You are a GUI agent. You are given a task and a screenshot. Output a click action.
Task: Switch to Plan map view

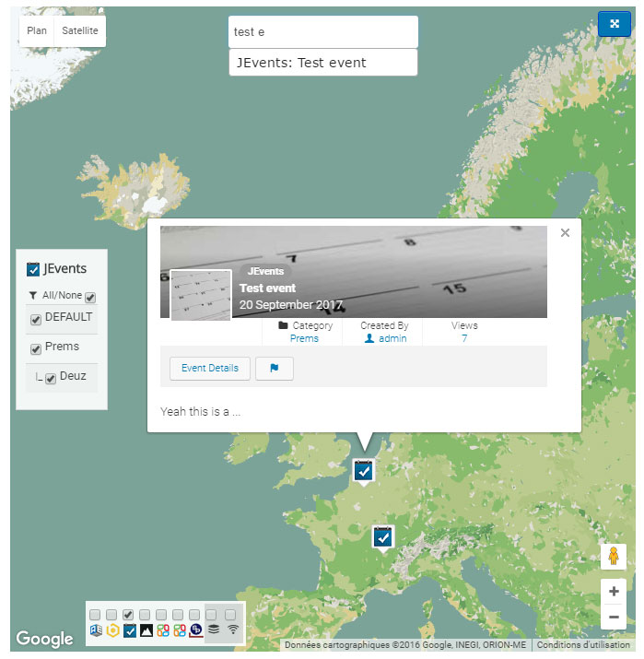pos(37,30)
